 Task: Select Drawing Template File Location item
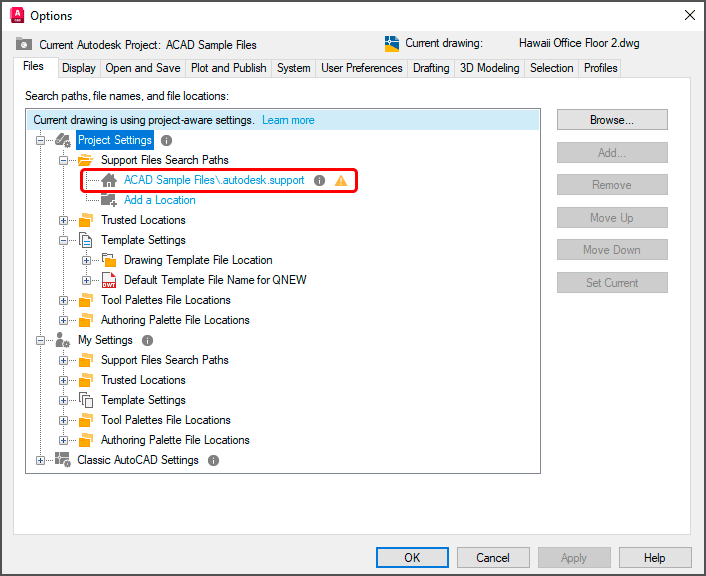pyautogui.click(x=198, y=260)
